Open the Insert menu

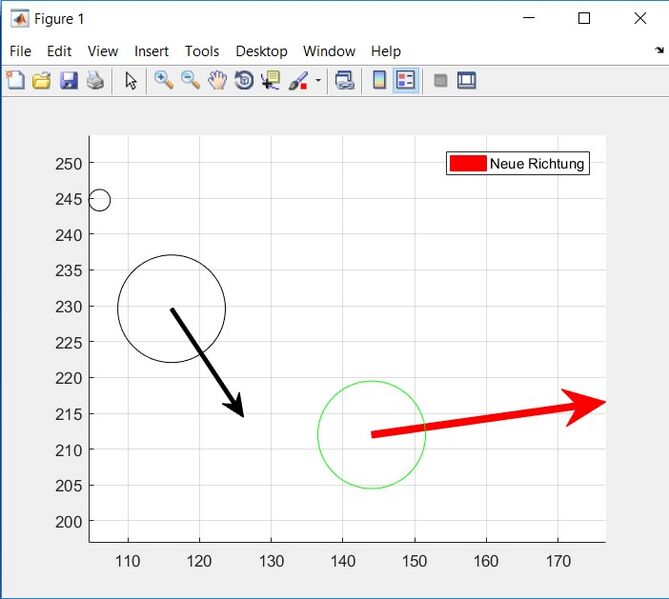click(x=151, y=51)
